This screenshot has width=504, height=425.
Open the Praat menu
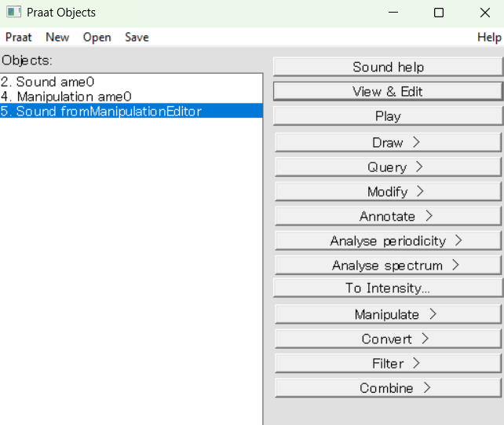pos(19,38)
